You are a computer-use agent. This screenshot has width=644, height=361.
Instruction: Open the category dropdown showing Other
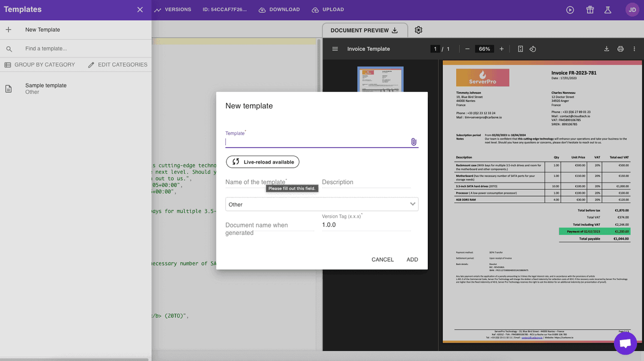(321, 204)
